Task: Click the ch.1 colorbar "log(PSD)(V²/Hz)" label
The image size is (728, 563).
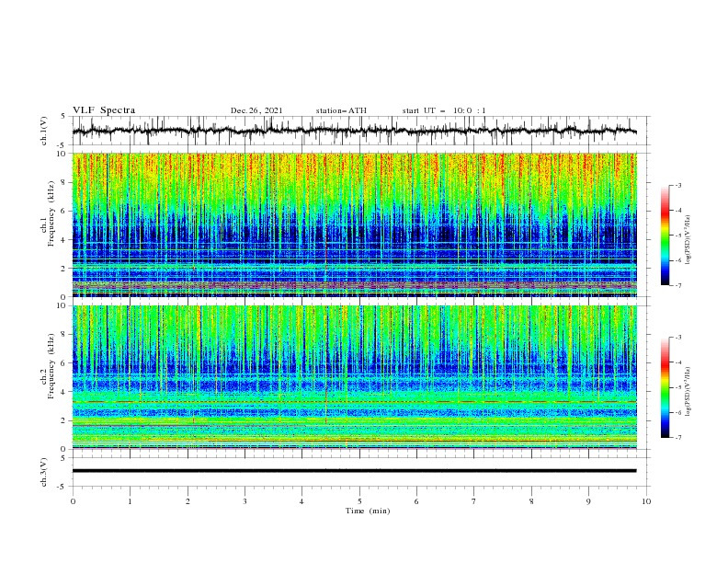Action: click(688, 240)
